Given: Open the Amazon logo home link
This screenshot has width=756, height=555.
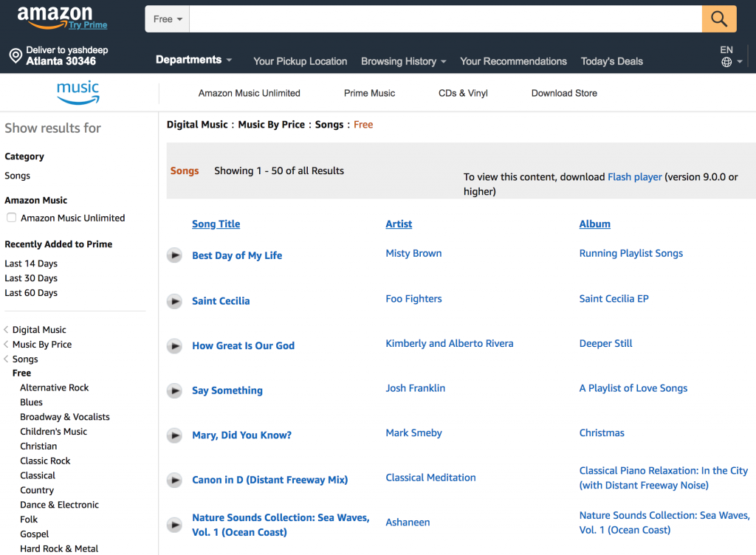Looking at the screenshot, I should [55, 16].
